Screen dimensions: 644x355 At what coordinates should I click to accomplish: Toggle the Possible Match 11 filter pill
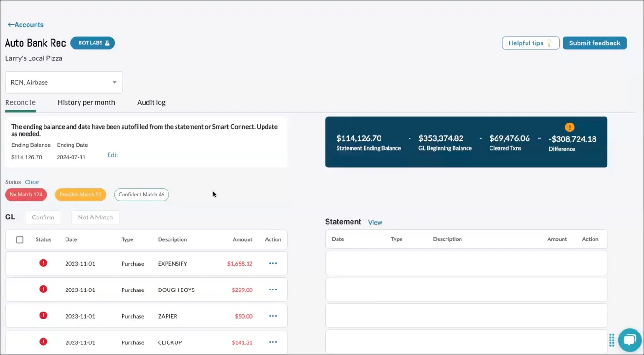(80, 194)
